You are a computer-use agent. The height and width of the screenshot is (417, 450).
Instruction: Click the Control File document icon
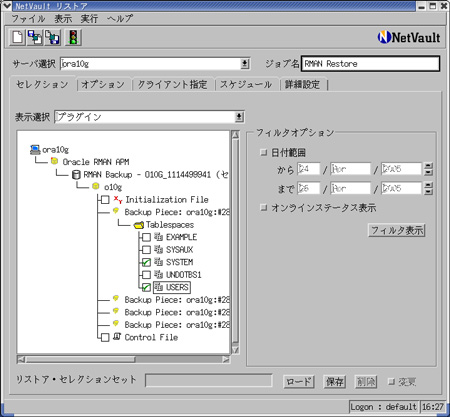pyautogui.click(x=117, y=337)
